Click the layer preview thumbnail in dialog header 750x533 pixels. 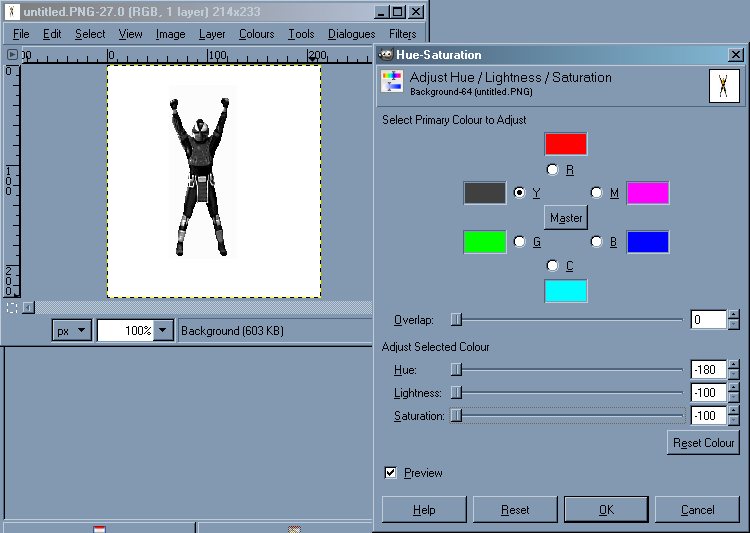click(x=723, y=86)
